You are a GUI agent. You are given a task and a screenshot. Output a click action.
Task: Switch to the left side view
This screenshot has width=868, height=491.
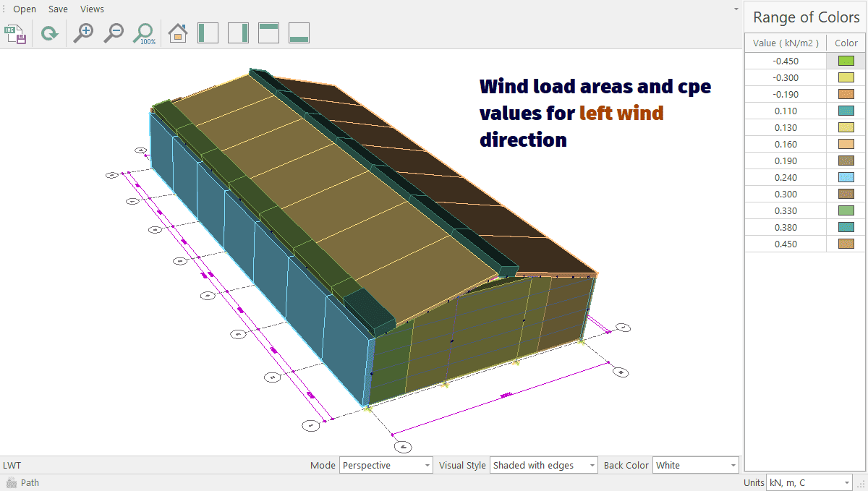208,33
